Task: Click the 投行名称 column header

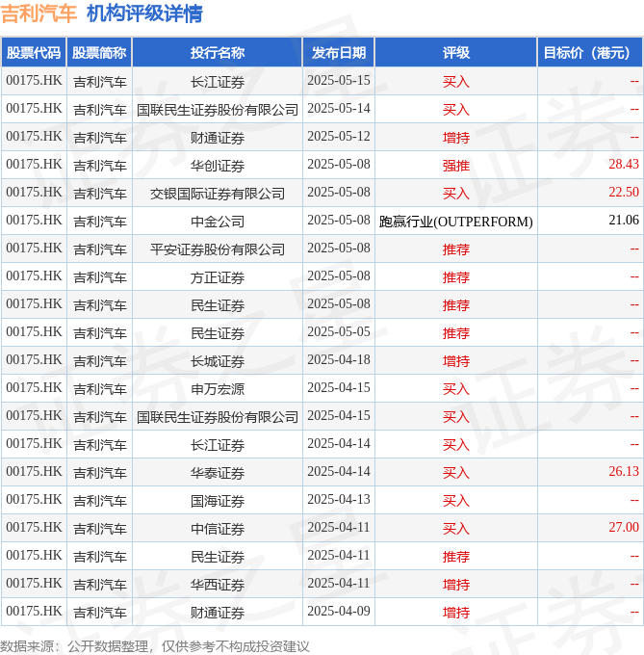Action: pos(218,53)
